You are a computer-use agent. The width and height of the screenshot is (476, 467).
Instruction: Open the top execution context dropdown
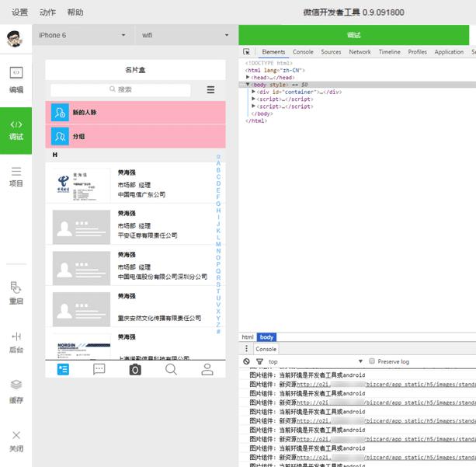pos(316,361)
